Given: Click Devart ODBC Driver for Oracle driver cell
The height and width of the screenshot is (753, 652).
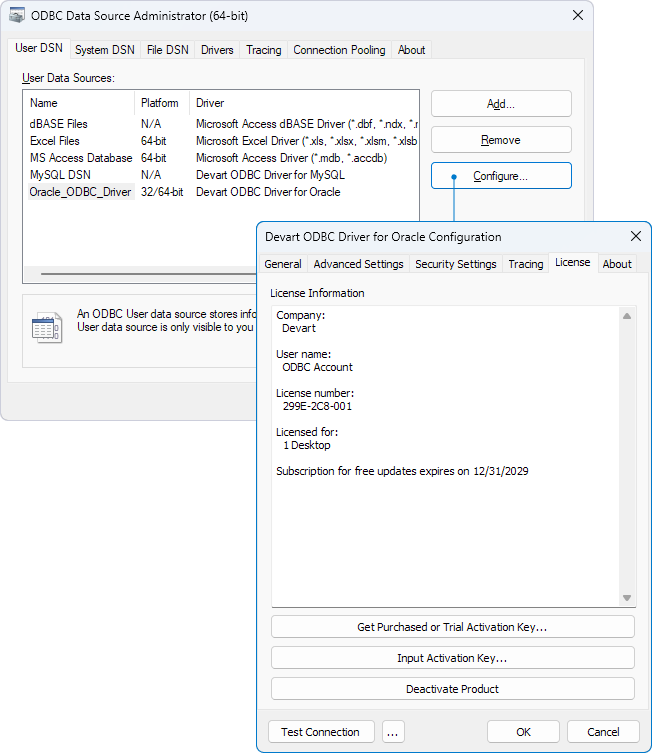Looking at the screenshot, I should tap(268, 192).
